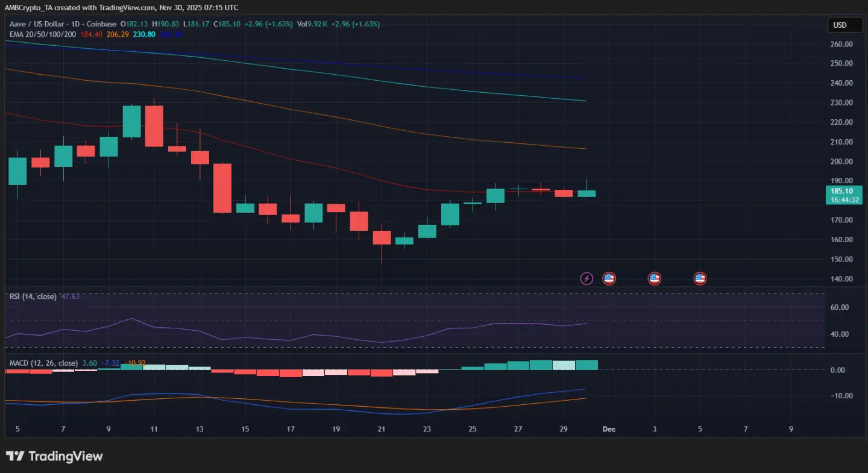Click the MACD axis label 0.00
The image size is (868, 473).
click(839, 370)
